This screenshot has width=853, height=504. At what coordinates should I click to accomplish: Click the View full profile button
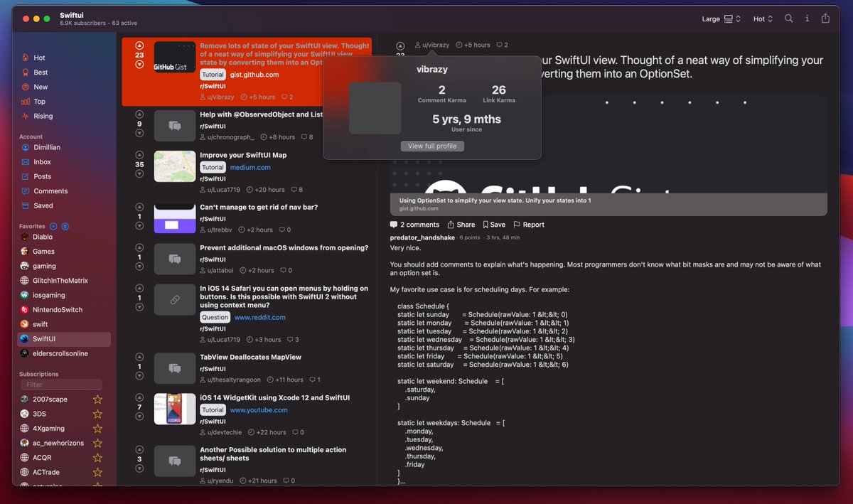click(x=432, y=146)
